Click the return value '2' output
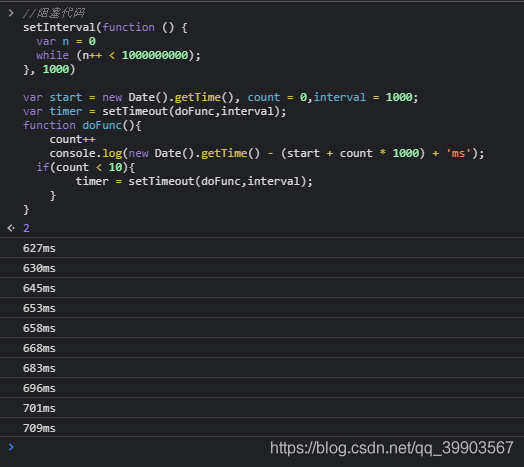This screenshot has width=524, height=467. tap(26, 228)
